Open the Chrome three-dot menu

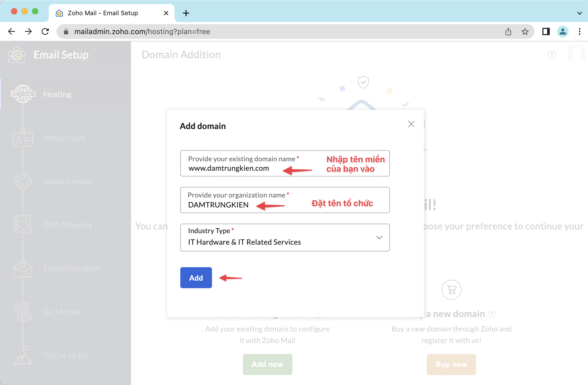pos(579,32)
